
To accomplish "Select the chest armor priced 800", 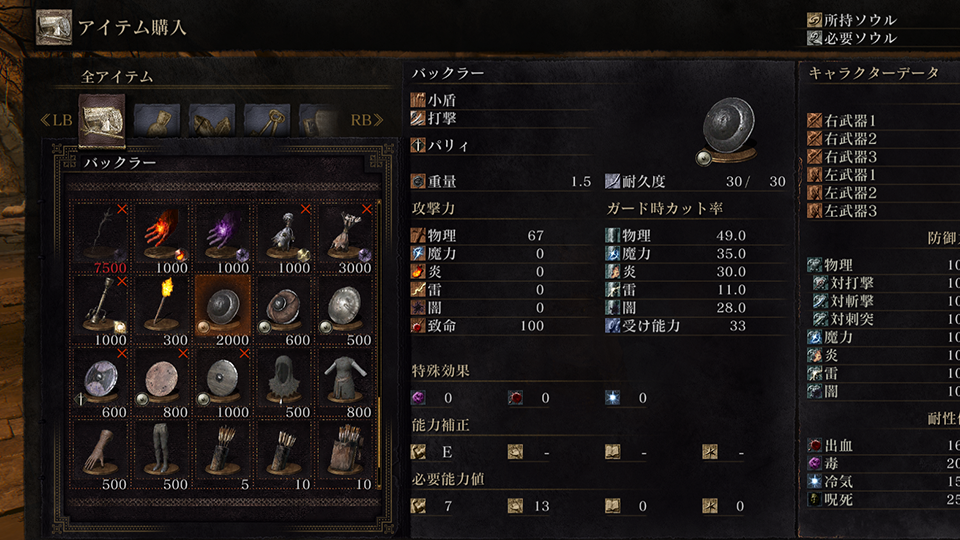I will coord(345,383).
